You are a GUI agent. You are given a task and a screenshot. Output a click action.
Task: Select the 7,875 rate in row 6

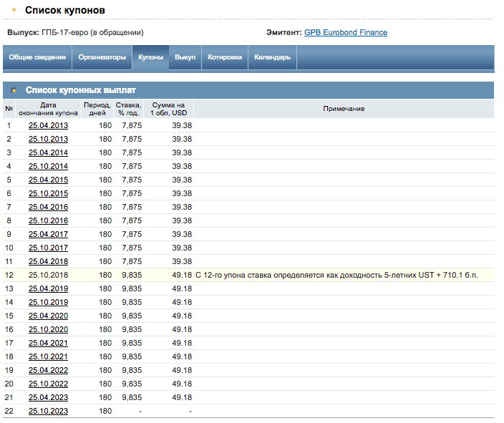(x=132, y=193)
